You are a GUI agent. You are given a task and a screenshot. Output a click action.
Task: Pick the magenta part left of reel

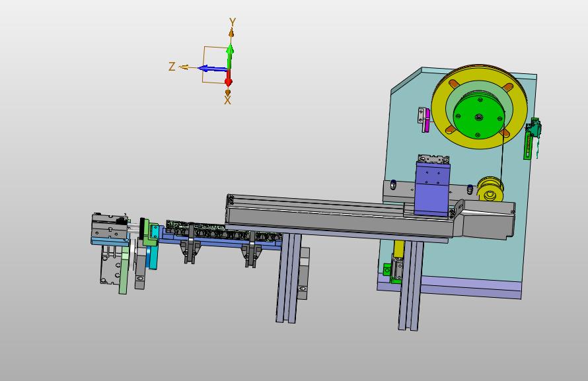click(x=426, y=121)
